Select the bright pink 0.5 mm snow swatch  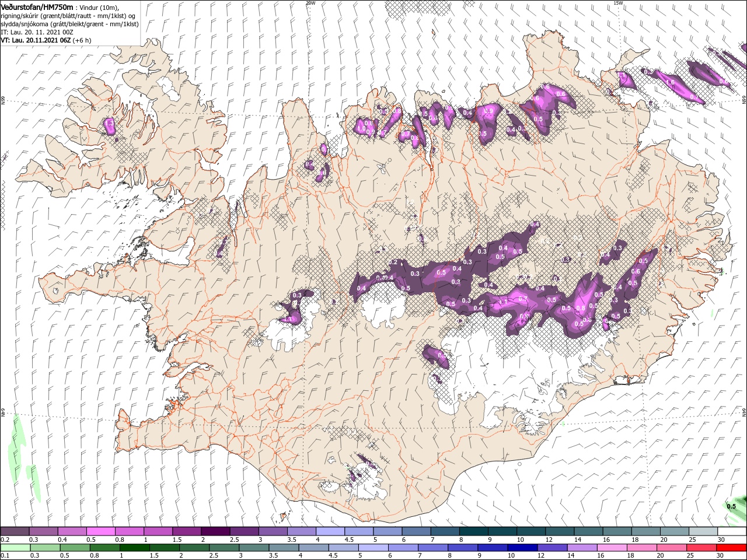(x=101, y=531)
